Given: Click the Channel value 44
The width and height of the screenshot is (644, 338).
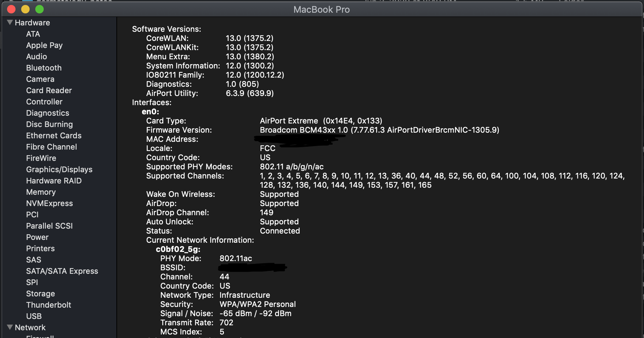Looking at the screenshot, I should [224, 277].
